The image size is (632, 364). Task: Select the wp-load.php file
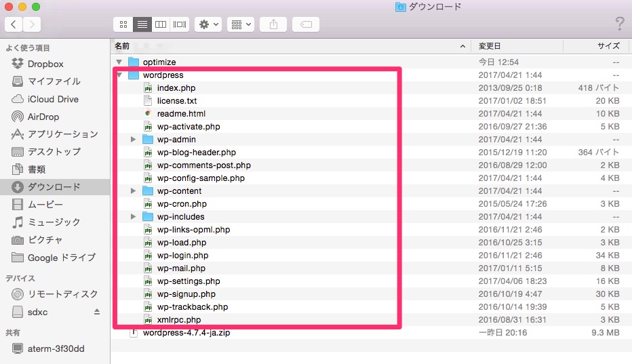tap(181, 243)
